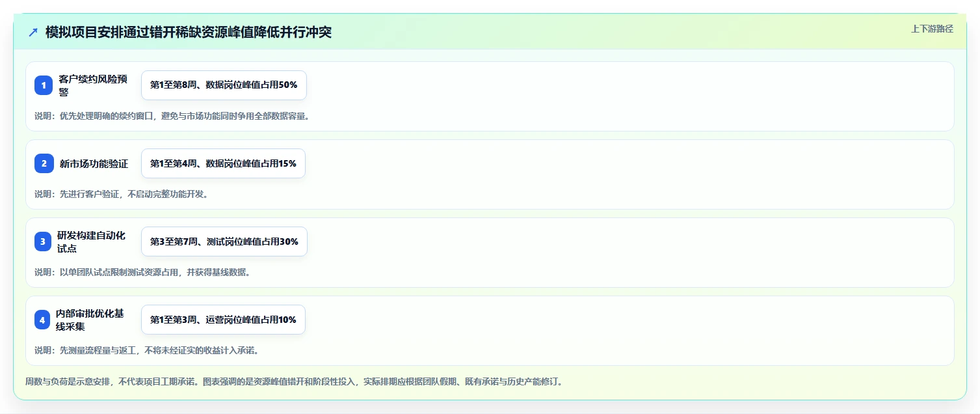980x414 pixels.
Task: Click the 第1至第3周、运营岗位峰值占用10% chip
Action: (x=223, y=320)
